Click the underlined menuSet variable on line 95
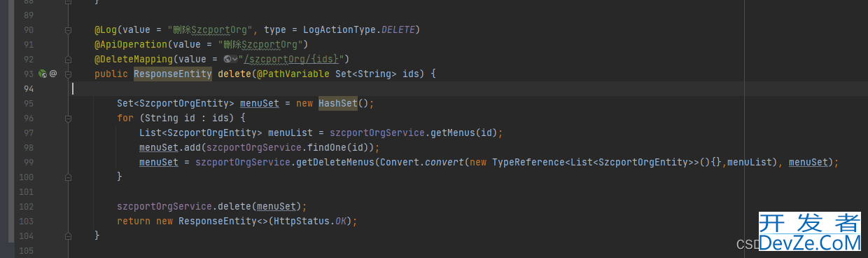This screenshot has width=868, height=258. [x=260, y=103]
